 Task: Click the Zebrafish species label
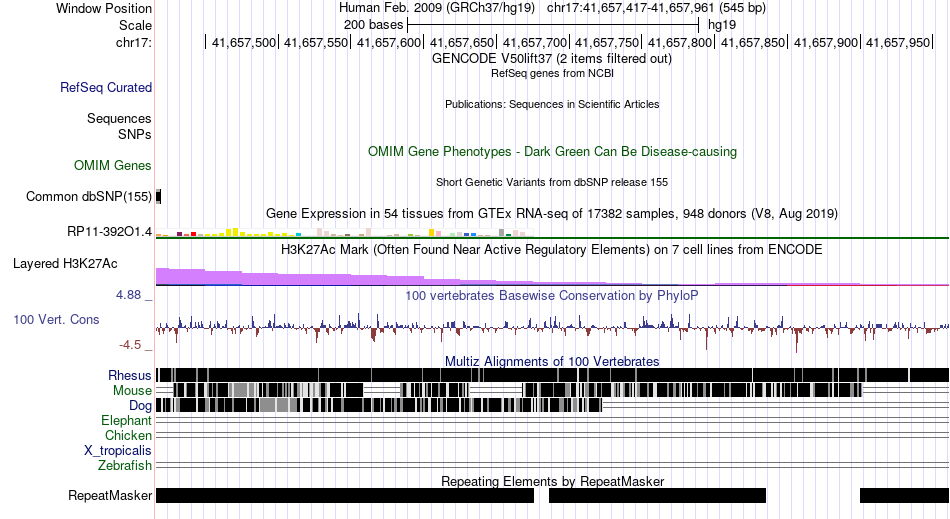pyautogui.click(x=125, y=466)
